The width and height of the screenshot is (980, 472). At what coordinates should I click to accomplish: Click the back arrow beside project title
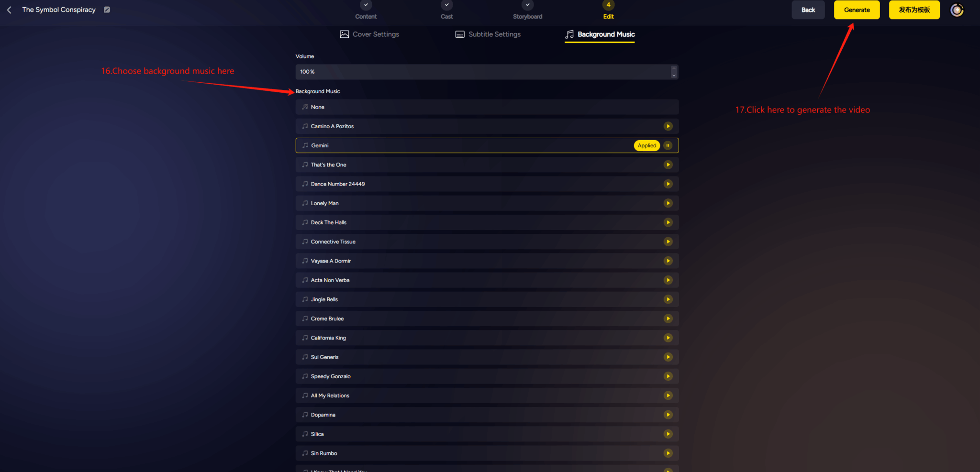(9, 10)
